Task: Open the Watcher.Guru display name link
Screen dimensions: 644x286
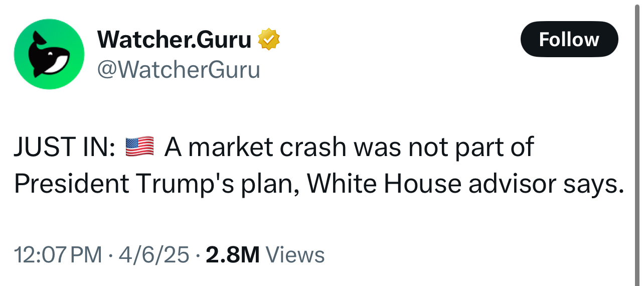Action: coord(174,40)
